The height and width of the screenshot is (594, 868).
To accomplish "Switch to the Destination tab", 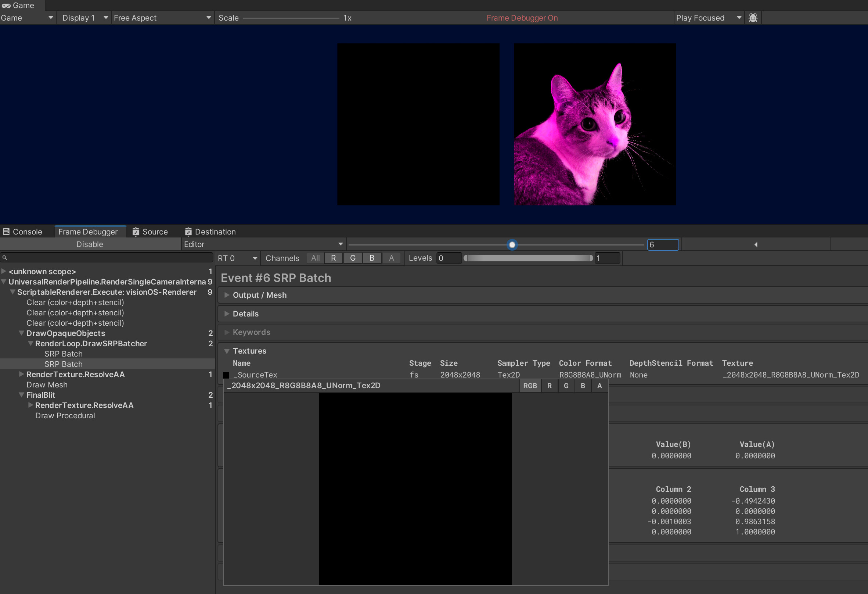I will pos(210,232).
